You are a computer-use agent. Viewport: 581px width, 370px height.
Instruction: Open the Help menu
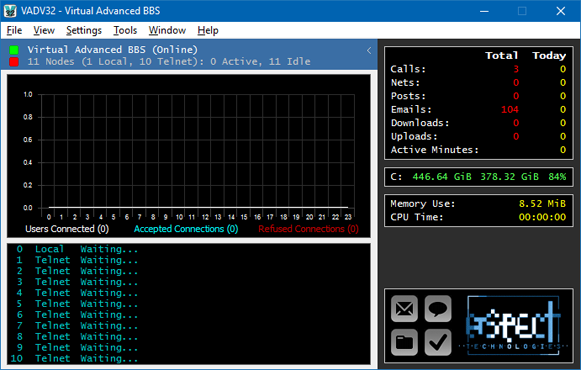pos(208,30)
